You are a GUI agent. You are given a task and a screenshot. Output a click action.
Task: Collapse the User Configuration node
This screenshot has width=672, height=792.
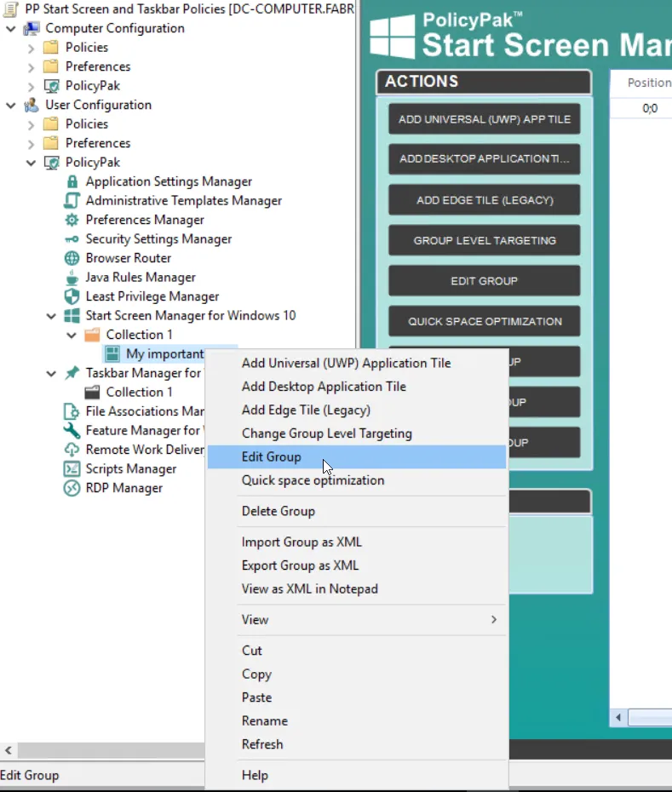(10, 106)
